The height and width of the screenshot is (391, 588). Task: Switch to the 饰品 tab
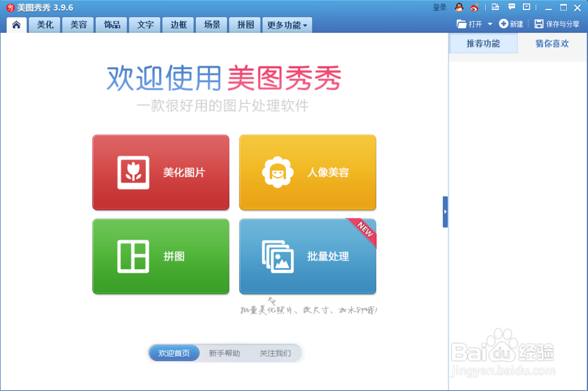click(x=112, y=25)
